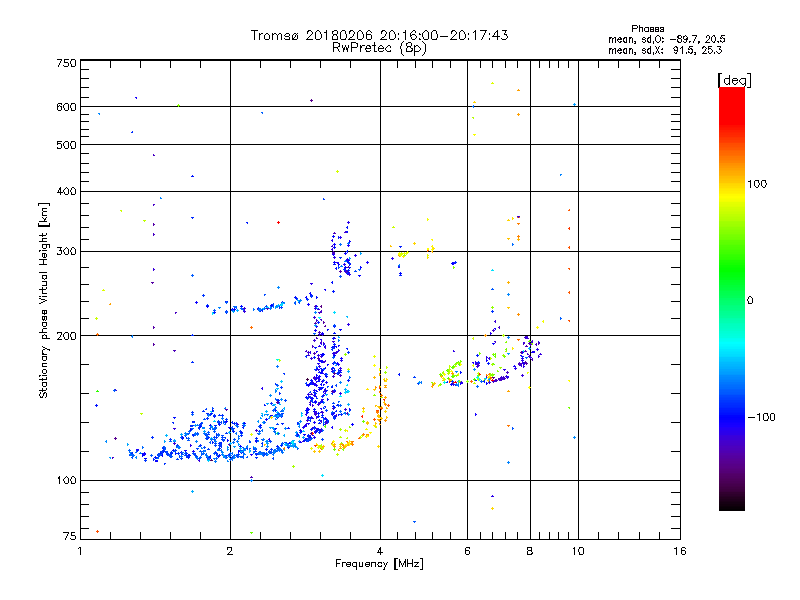Click the 2 frequency axis label
The height and width of the screenshot is (600, 800).
coord(230,551)
